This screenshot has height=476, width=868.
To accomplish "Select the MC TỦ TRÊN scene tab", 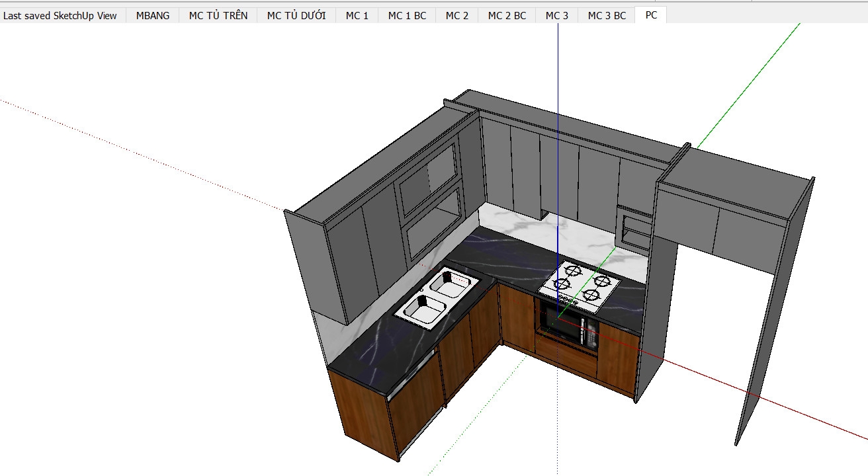I will point(218,16).
